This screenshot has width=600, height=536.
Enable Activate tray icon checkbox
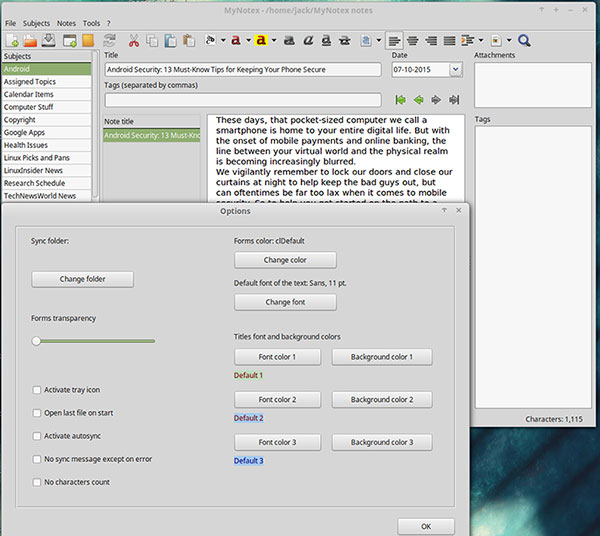click(37, 390)
